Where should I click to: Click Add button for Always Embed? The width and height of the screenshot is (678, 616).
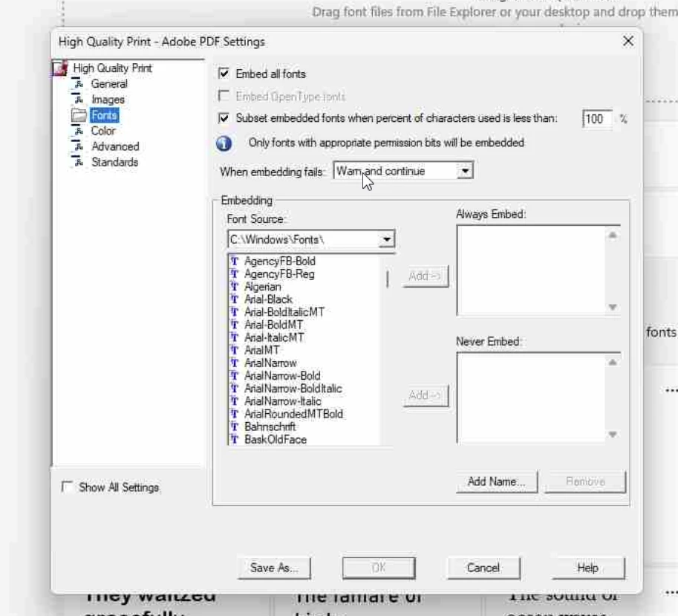tap(425, 276)
